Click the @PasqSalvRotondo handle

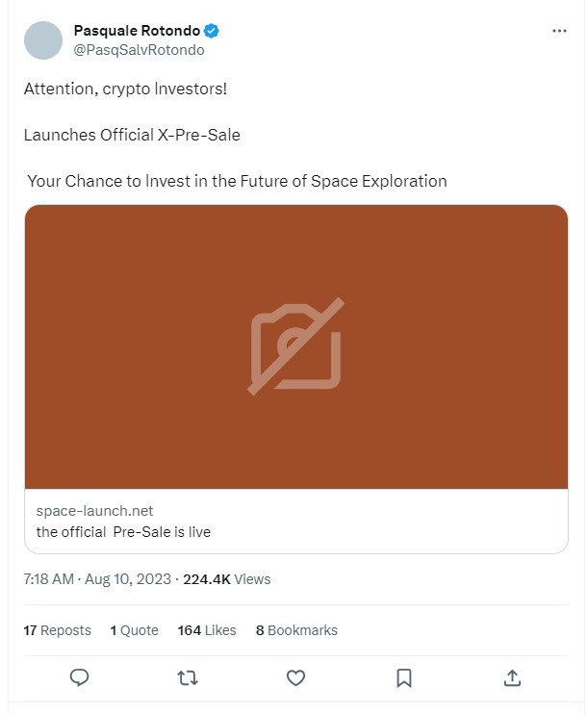tap(139, 50)
